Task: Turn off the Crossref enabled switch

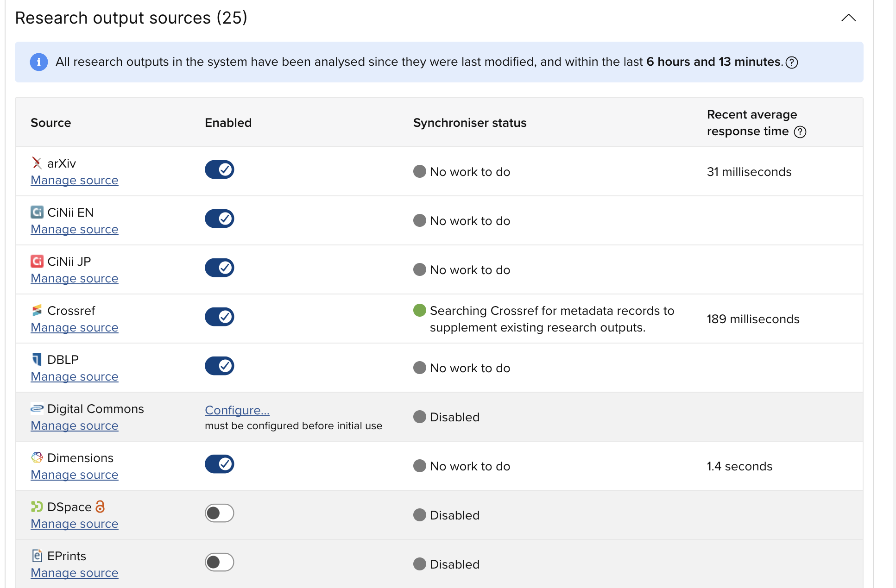Action: [219, 317]
